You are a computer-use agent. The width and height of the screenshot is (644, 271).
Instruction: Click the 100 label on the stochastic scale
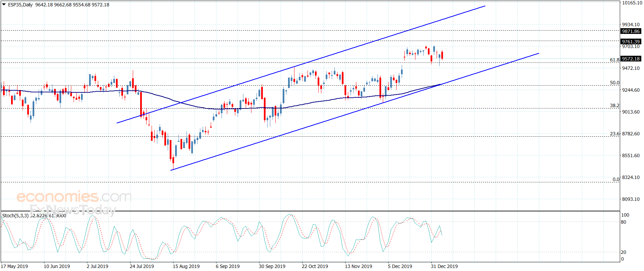tap(625, 215)
